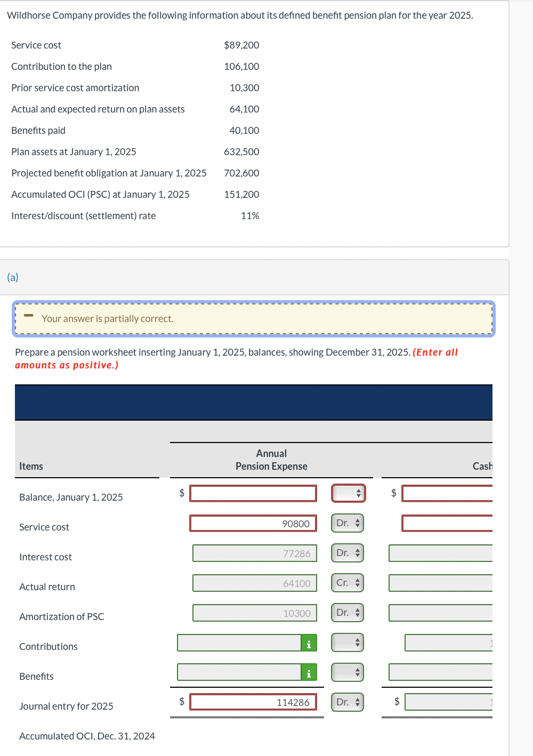Open the empty dropdown in Contributions row
This screenshot has width=533, height=756.
pyautogui.click(x=348, y=642)
